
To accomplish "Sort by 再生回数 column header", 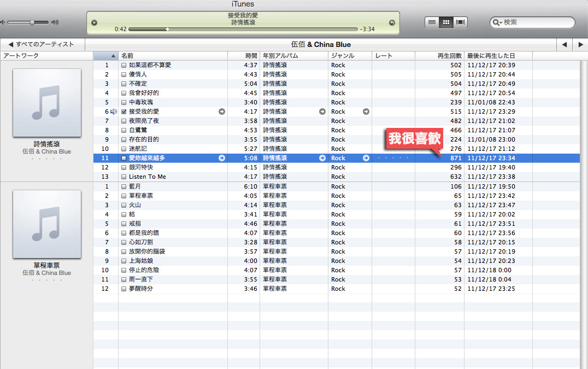I will (x=439, y=56).
